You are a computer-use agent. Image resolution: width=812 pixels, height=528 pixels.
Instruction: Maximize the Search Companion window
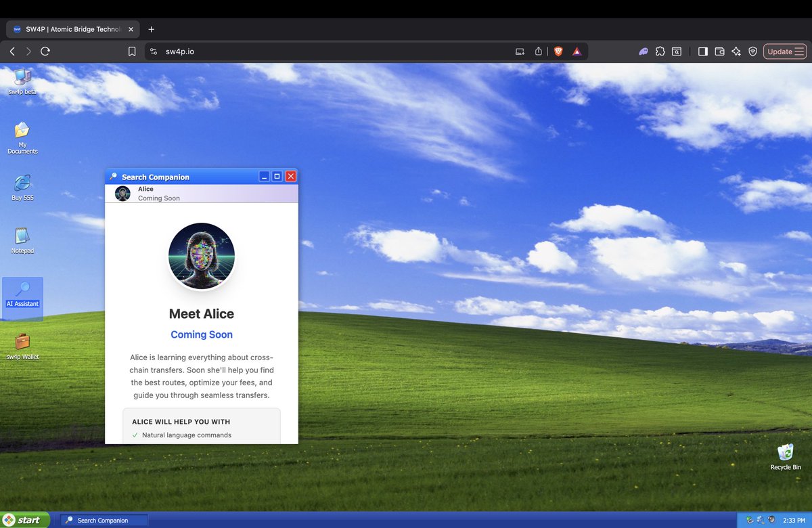[277, 177]
